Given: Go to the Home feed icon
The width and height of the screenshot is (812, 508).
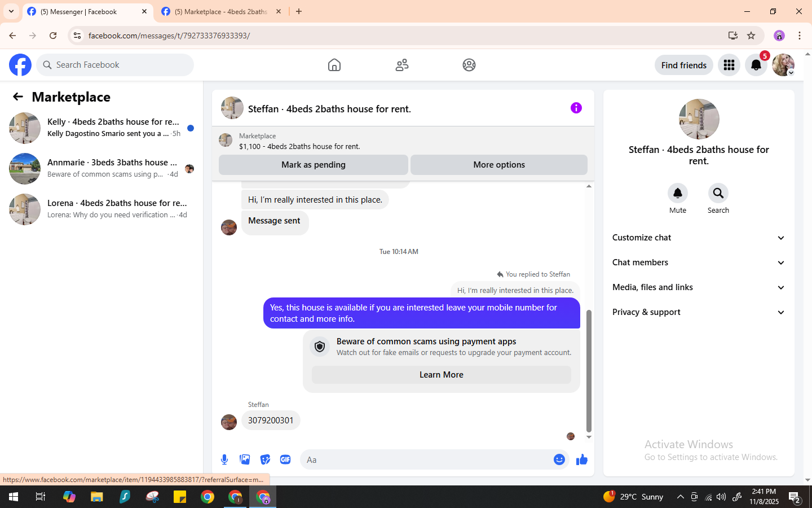Looking at the screenshot, I should coord(334,65).
